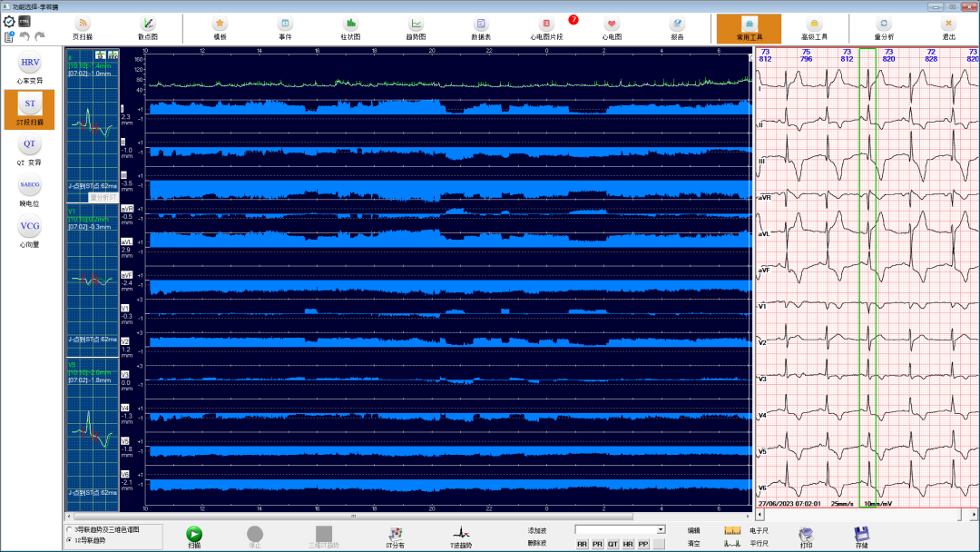Click the green beat marker in ECG strip
The image size is (980, 552).
tap(867, 278)
